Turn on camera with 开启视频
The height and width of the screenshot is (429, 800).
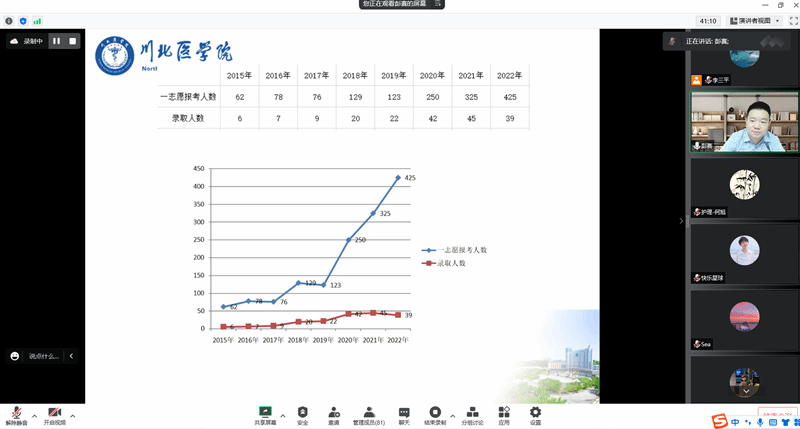[54, 414]
